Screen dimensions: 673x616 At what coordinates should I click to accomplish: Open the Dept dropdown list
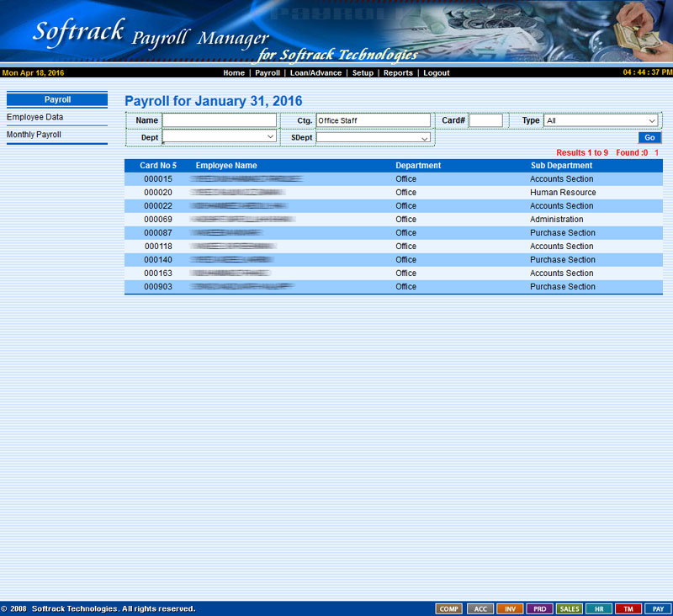[x=219, y=136]
